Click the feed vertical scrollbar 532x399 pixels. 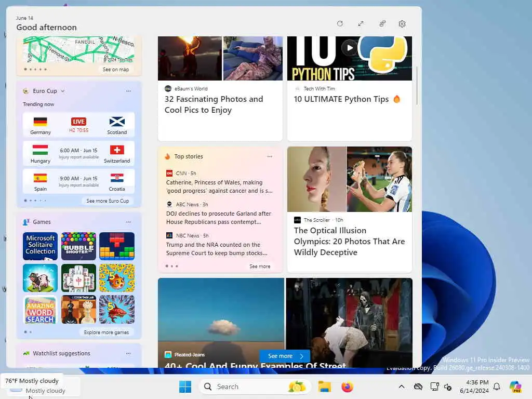tap(417, 86)
